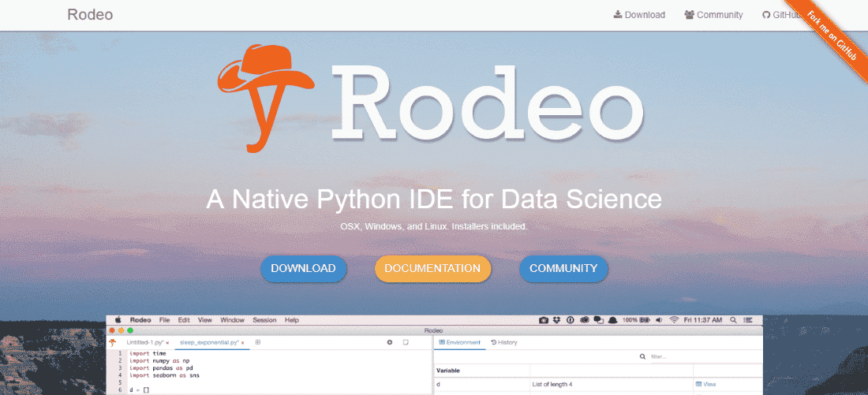Click the View link for variable d
This screenshot has width=868, height=395.
[705, 384]
